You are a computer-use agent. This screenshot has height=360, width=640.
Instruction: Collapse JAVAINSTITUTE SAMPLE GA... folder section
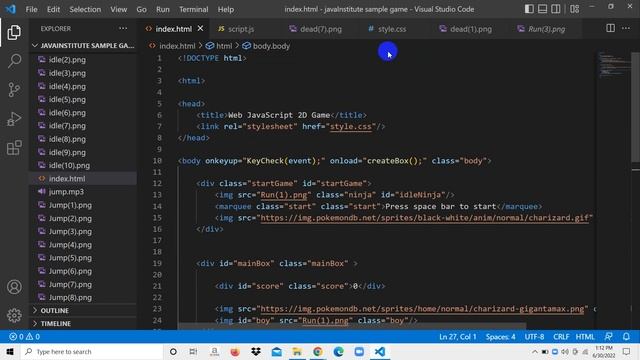coord(83,45)
